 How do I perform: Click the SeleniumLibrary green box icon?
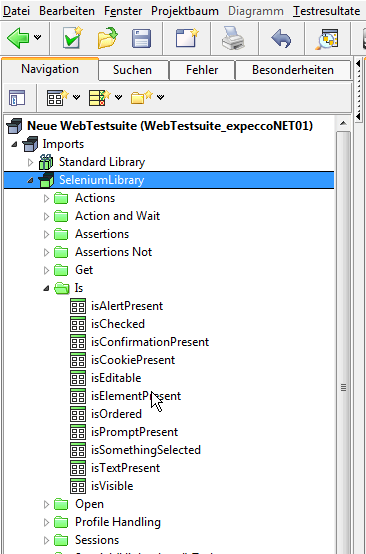click(x=46, y=180)
